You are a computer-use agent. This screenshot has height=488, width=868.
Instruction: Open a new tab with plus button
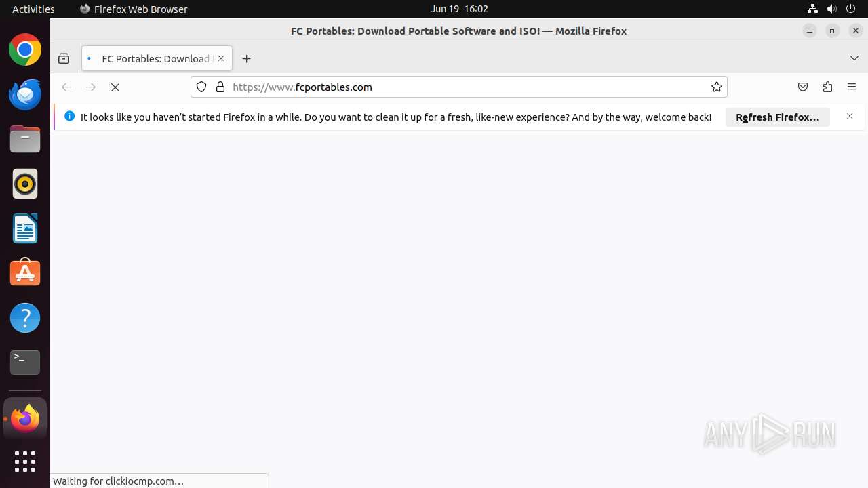click(246, 58)
